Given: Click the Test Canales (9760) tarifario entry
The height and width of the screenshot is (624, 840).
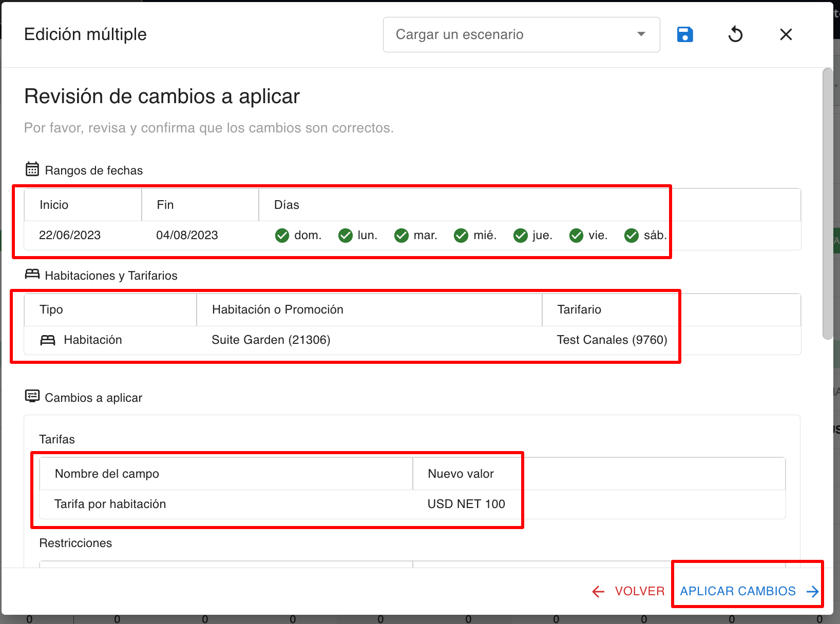Looking at the screenshot, I should [x=612, y=339].
